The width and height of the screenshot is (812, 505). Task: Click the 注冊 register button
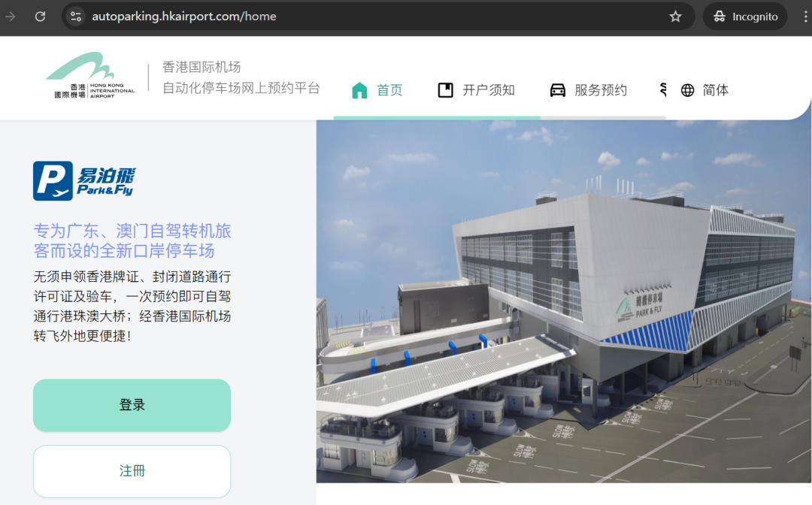[132, 471]
